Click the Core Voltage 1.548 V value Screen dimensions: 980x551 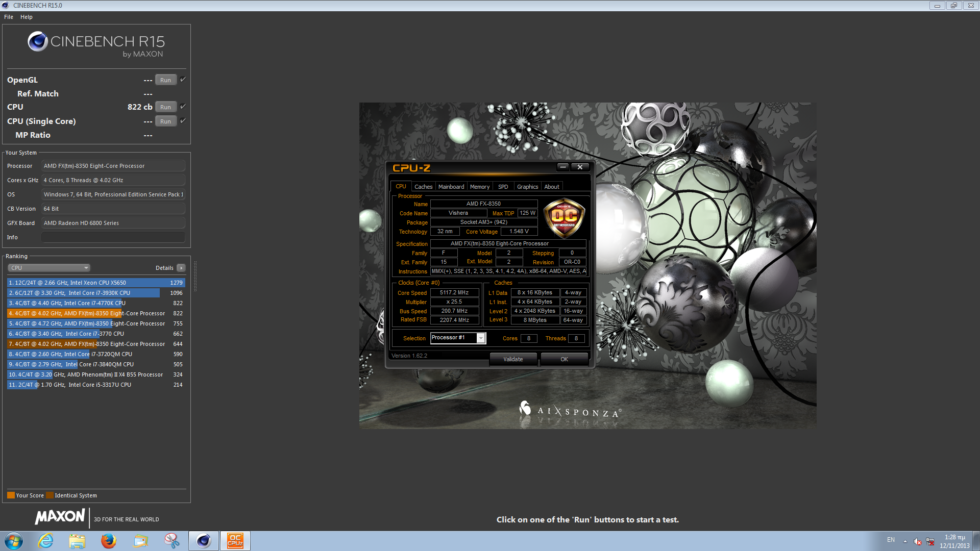[x=519, y=232]
